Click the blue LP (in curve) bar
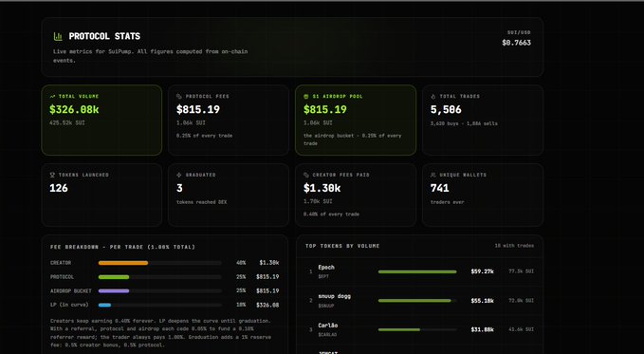644x354 pixels. tap(104, 305)
